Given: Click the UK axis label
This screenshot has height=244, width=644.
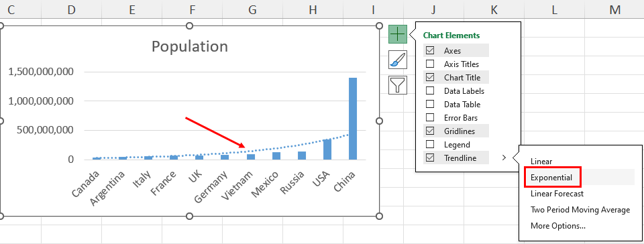Looking at the screenshot, I should [x=195, y=176].
